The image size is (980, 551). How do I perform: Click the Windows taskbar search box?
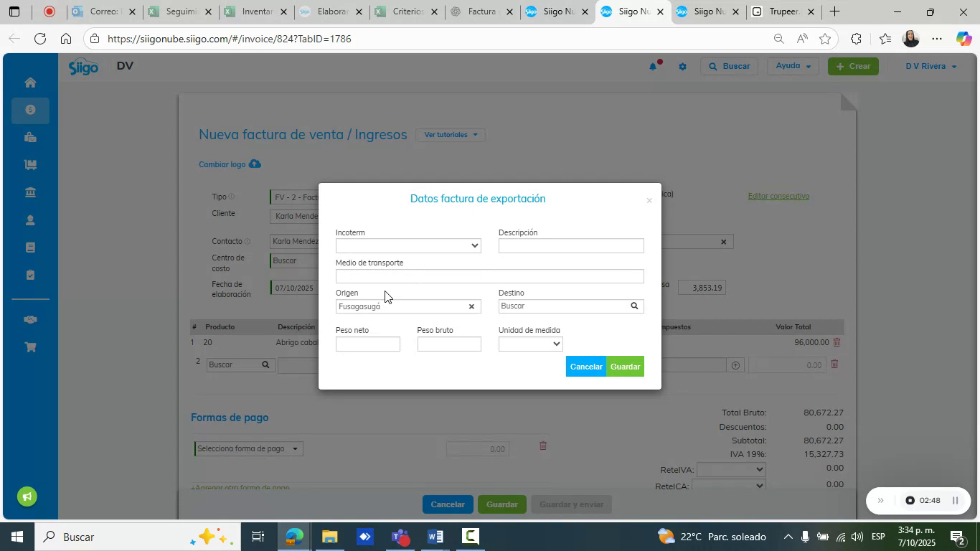tap(136, 537)
